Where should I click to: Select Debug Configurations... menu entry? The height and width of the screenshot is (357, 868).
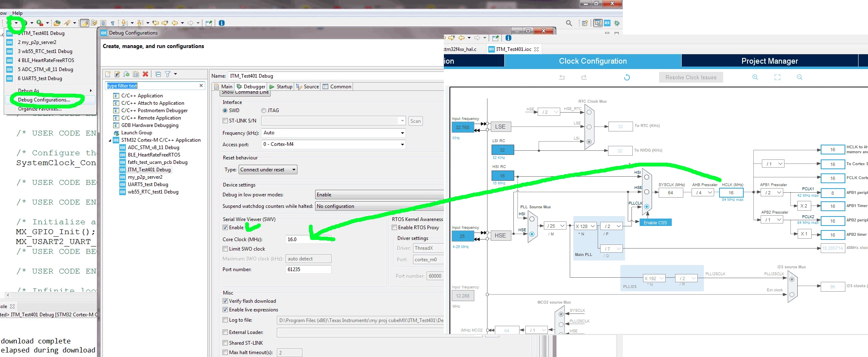click(x=44, y=100)
